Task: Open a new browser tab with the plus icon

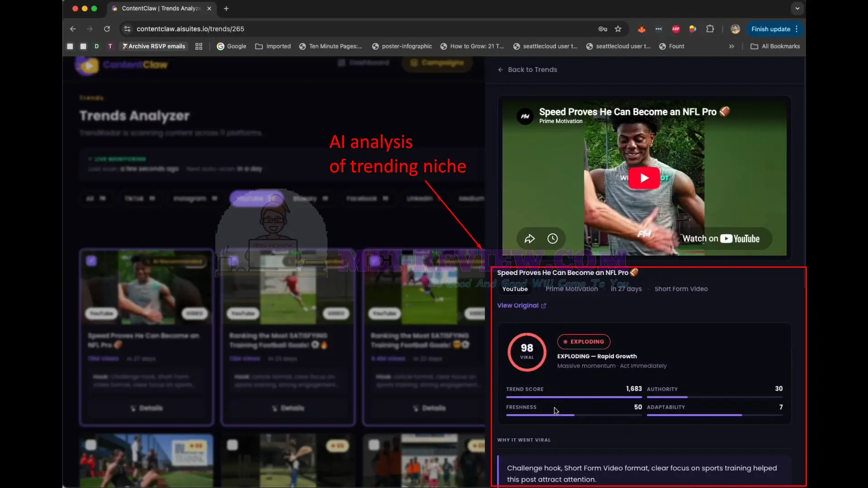Action: 226,9
